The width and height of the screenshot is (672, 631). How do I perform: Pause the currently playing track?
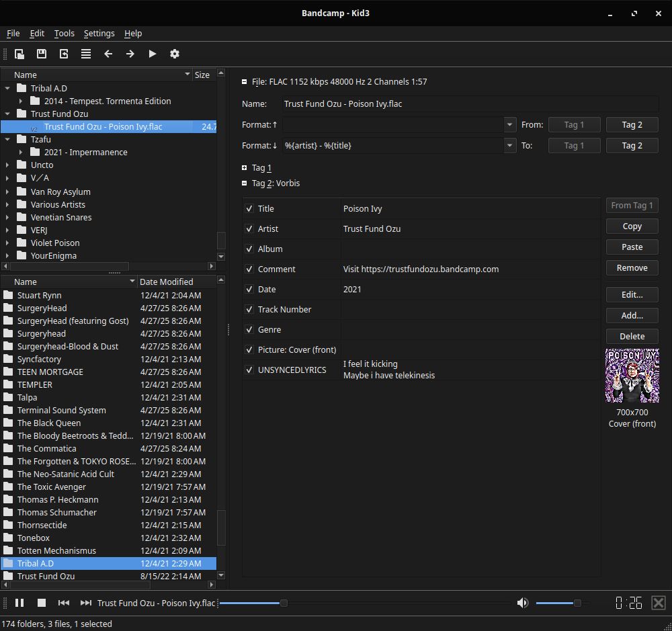pos(19,603)
